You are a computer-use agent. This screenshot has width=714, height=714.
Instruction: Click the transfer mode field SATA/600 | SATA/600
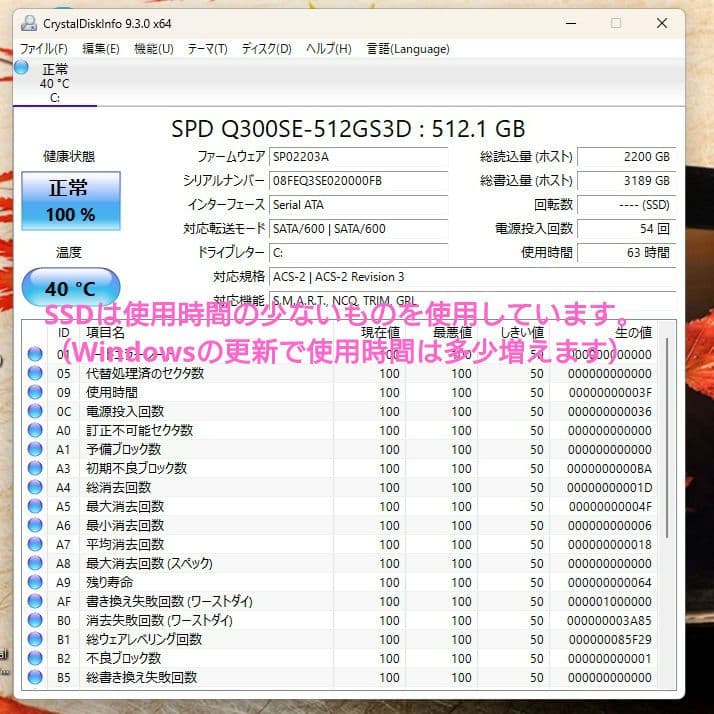tap(358, 229)
